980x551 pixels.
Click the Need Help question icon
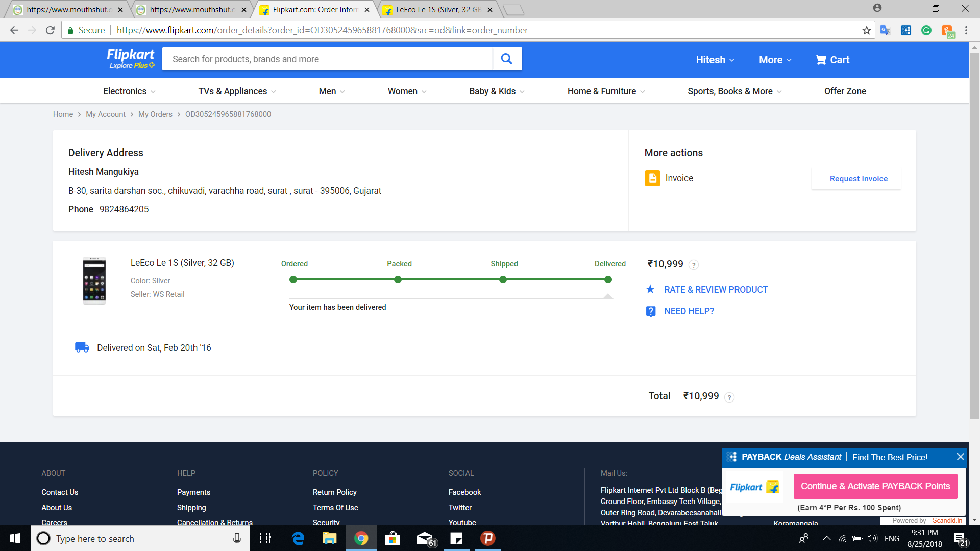click(651, 311)
